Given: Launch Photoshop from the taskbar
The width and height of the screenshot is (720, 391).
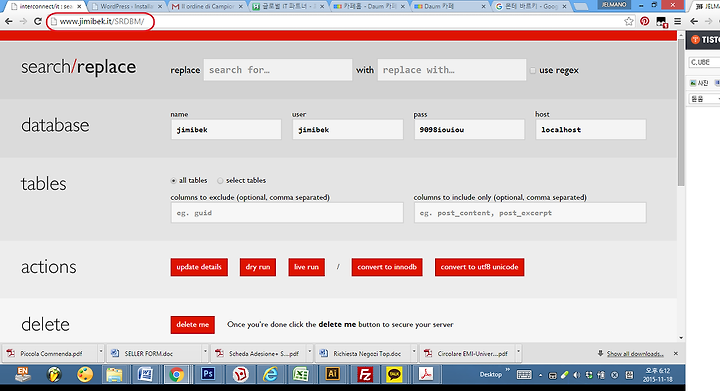Looking at the screenshot, I should point(208,374).
